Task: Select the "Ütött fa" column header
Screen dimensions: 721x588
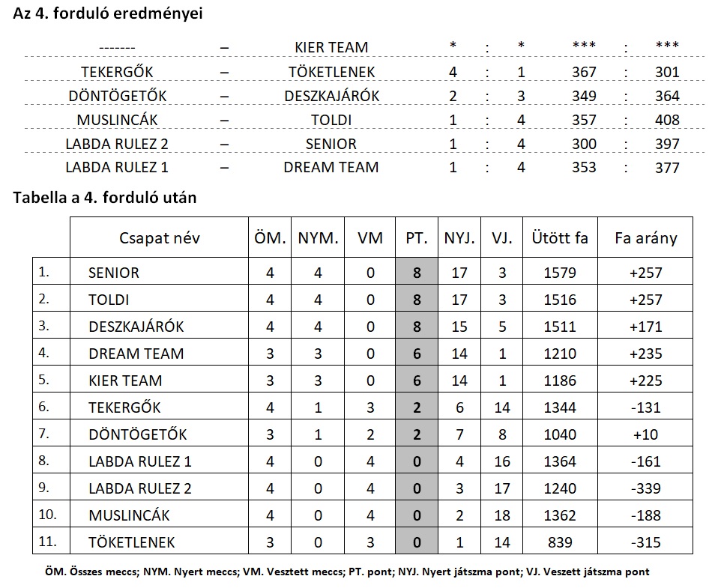Action: coord(561,238)
